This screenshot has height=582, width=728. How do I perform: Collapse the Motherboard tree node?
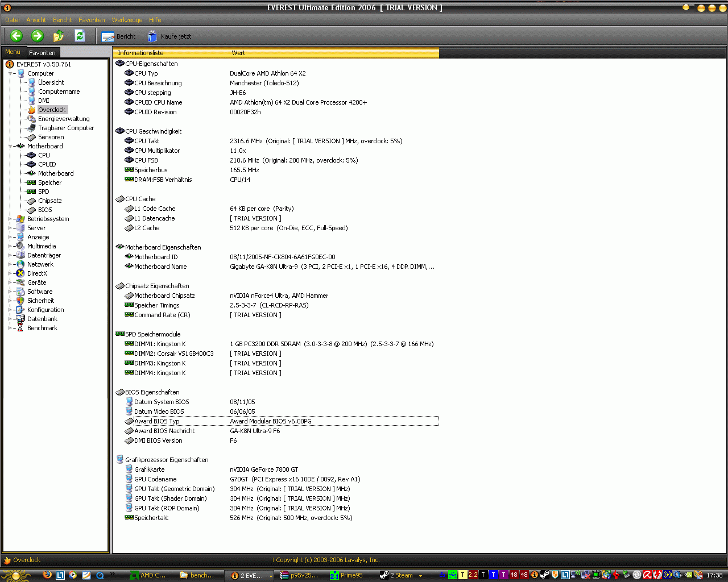10,146
